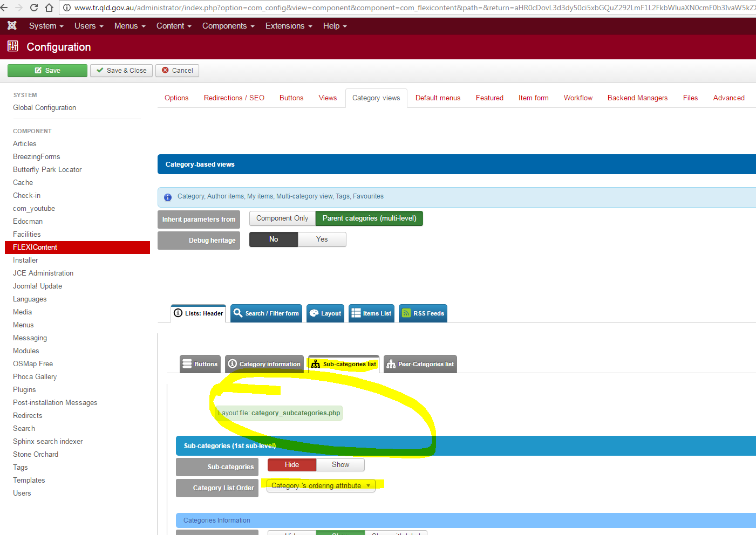Open Templates configuration in sidebar

pos(29,481)
